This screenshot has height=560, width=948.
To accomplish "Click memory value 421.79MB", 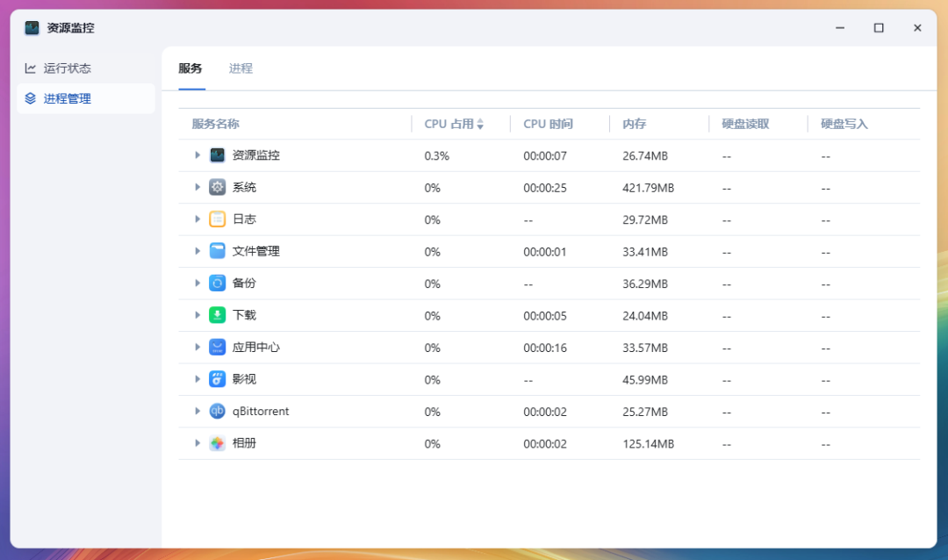I will [648, 188].
